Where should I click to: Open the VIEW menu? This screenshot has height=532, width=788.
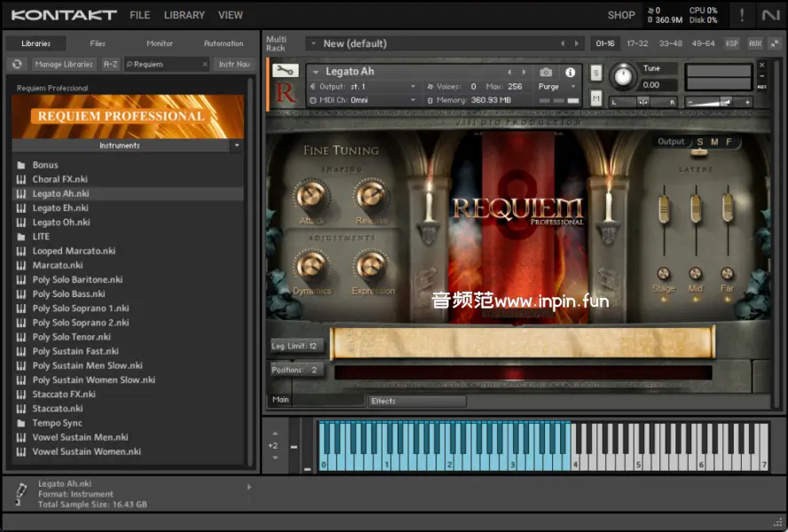tap(230, 15)
